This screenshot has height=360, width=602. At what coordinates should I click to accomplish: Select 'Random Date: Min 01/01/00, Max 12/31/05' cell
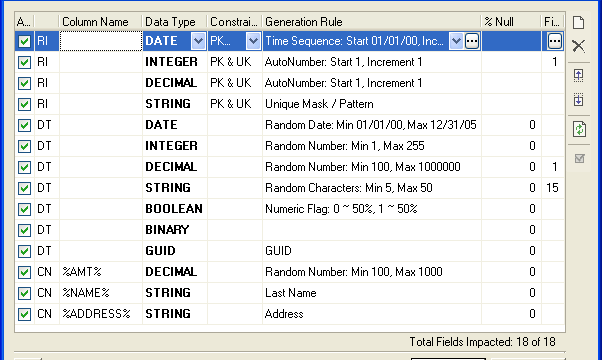[x=372, y=125]
